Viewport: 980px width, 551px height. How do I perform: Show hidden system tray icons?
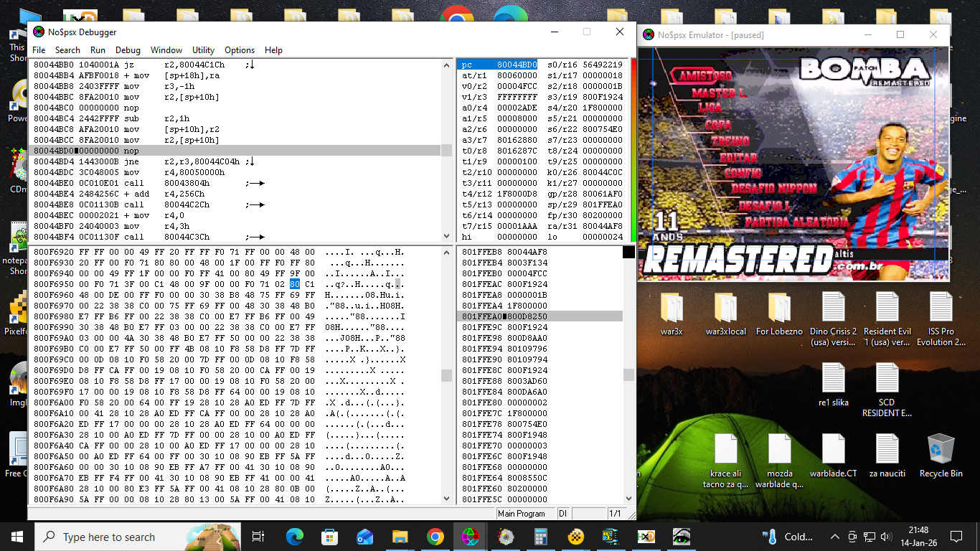point(834,537)
